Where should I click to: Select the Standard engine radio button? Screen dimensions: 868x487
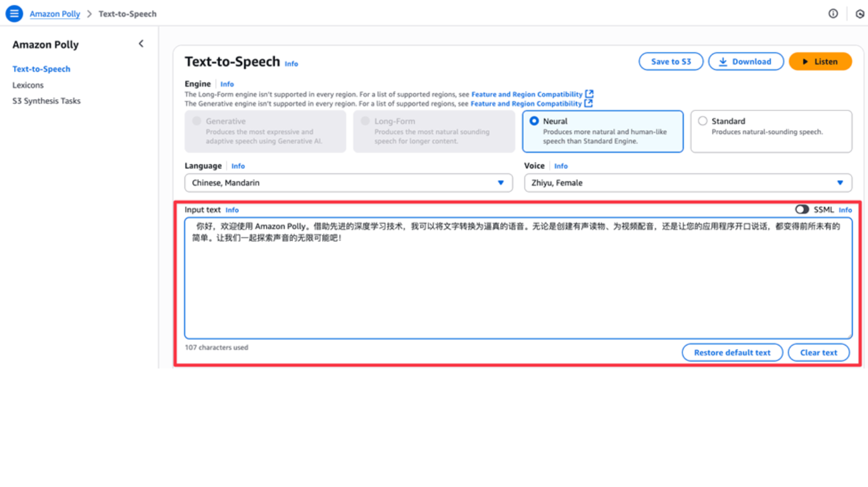coord(702,121)
